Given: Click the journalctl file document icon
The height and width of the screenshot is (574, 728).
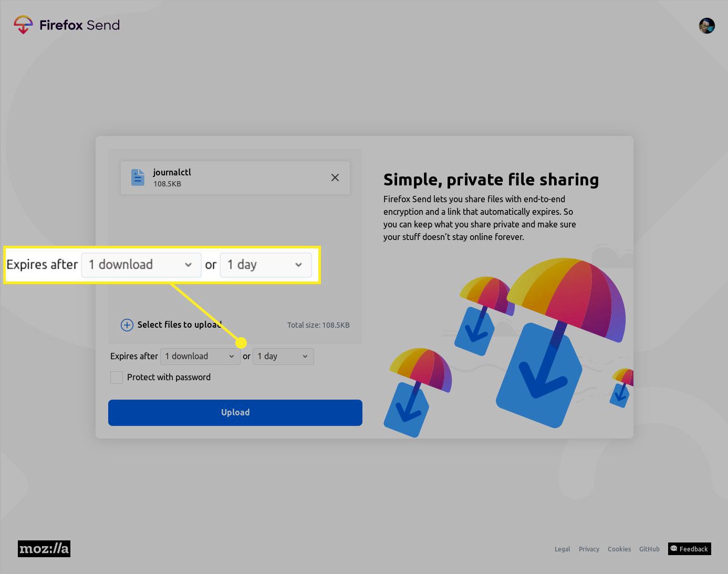Looking at the screenshot, I should (138, 178).
